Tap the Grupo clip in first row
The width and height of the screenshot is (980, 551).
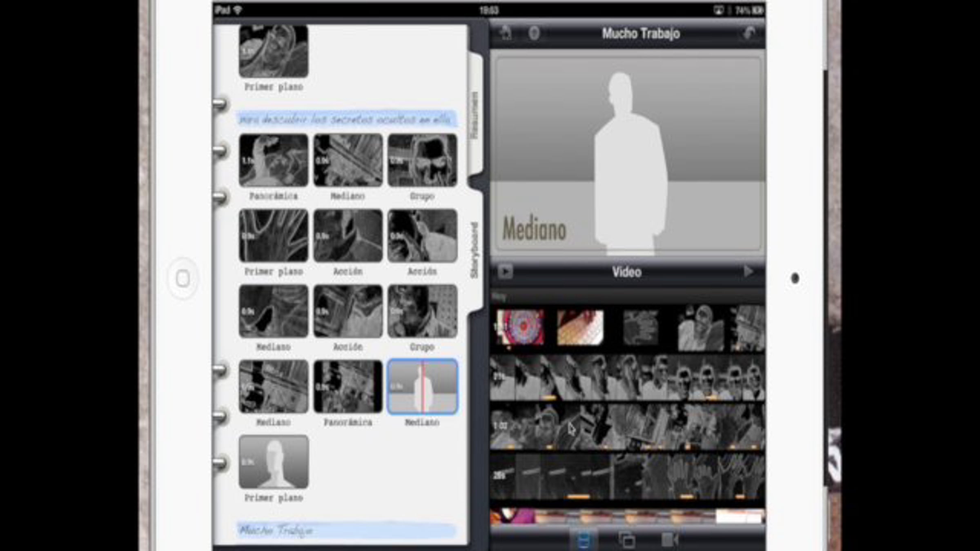422,160
